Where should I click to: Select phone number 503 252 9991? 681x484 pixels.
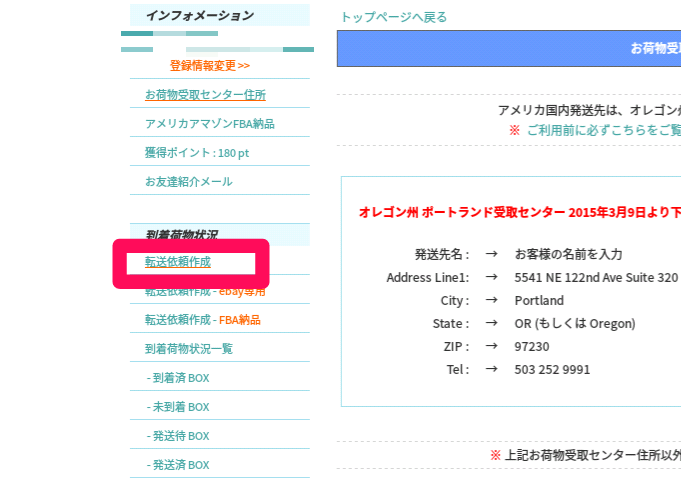(x=552, y=370)
